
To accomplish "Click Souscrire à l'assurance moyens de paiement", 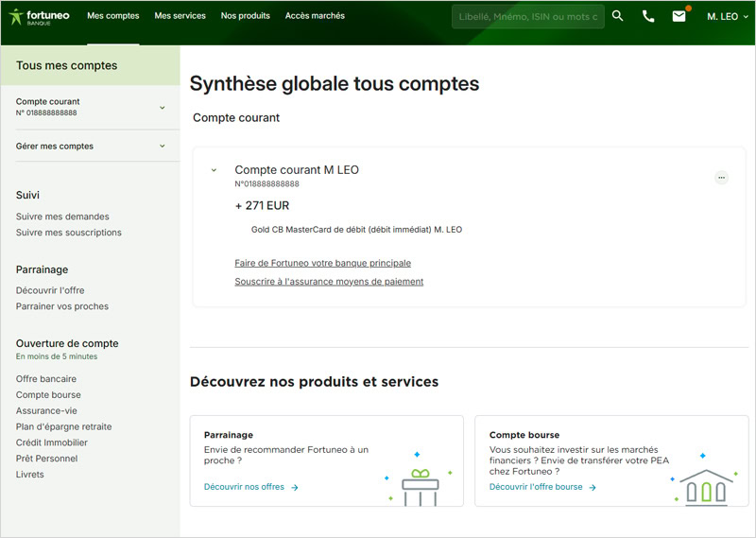I will [x=329, y=282].
